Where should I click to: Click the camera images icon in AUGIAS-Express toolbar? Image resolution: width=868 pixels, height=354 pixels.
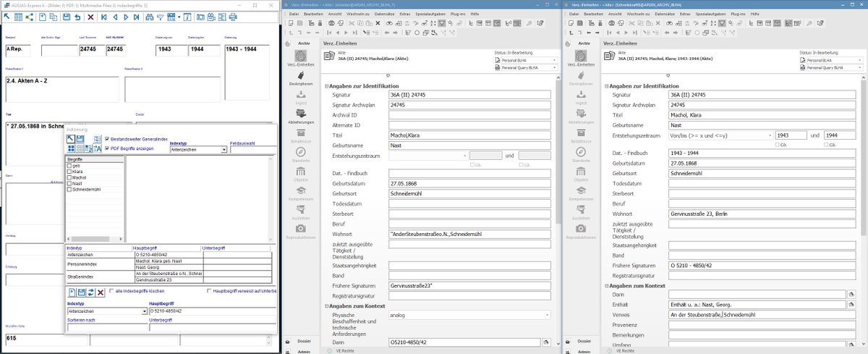(200, 17)
